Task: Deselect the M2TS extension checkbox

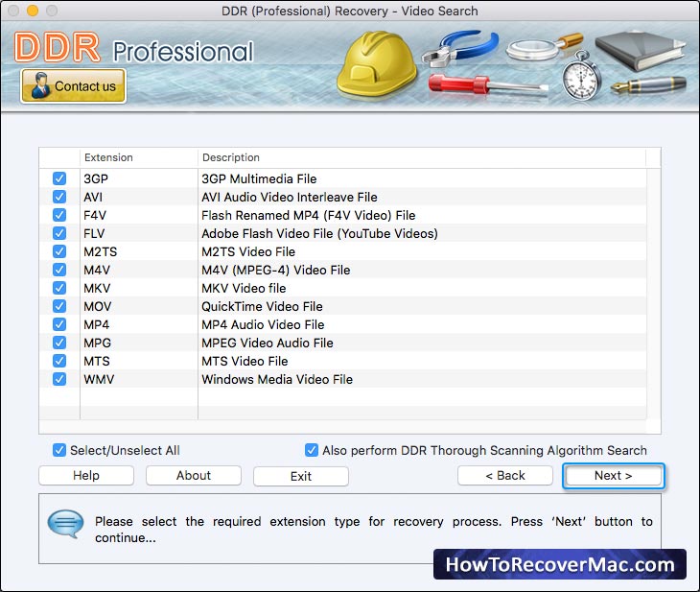Action: (59, 251)
